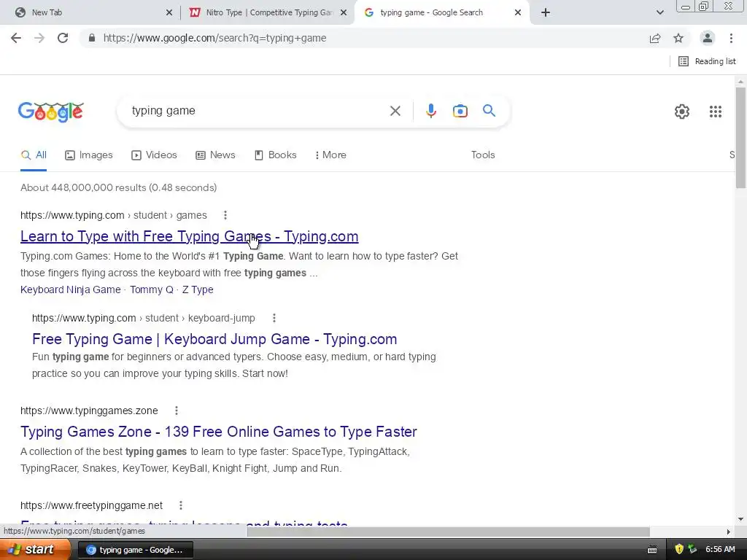Image resolution: width=747 pixels, height=560 pixels.
Task: Click the browser back arrow
Action: tap(16, 38)
